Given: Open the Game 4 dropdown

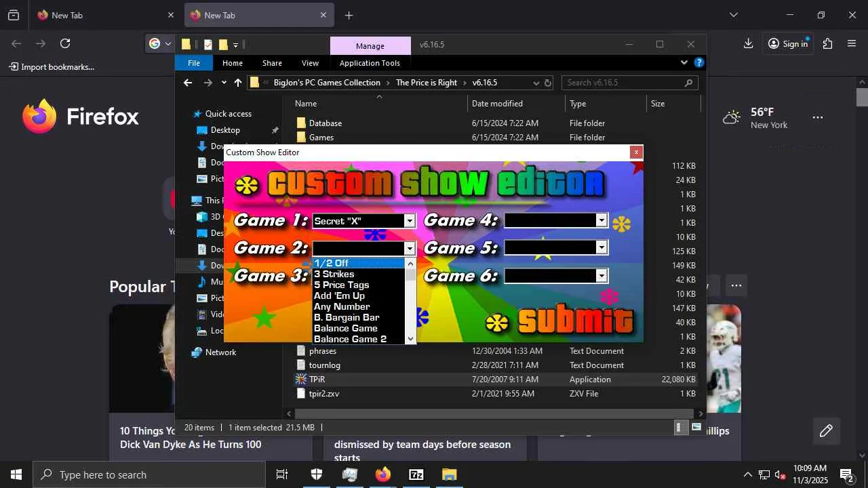Looking at the screenshot, I should pyautogui.click(x=601, y=220).
